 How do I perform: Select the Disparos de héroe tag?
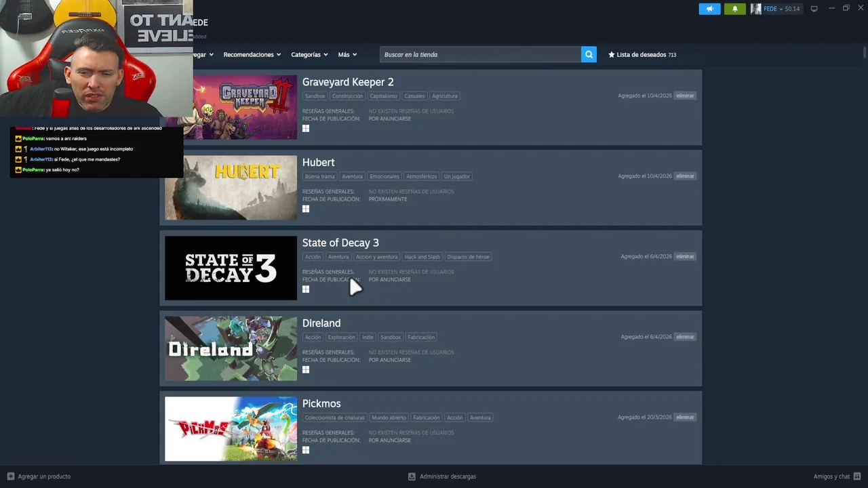click(468, 257)
